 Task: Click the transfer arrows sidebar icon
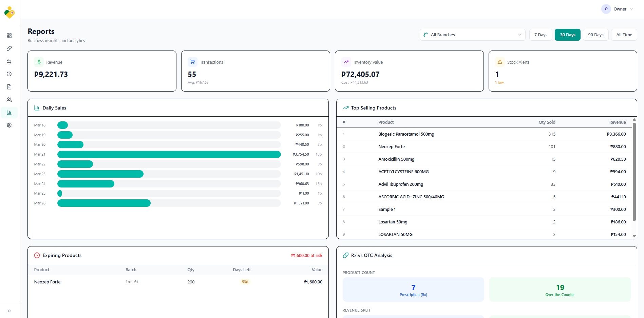[x=9, y=61]
